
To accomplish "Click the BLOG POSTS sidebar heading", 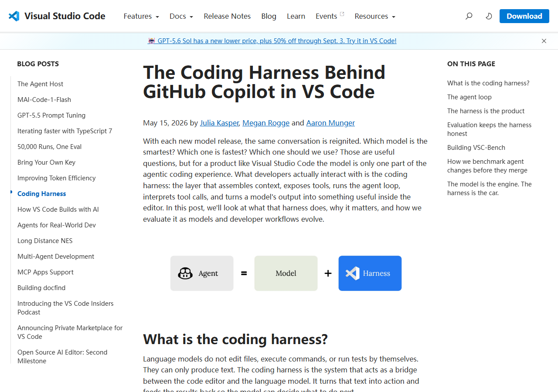I will pyautogui.click(x=38, y=64).
